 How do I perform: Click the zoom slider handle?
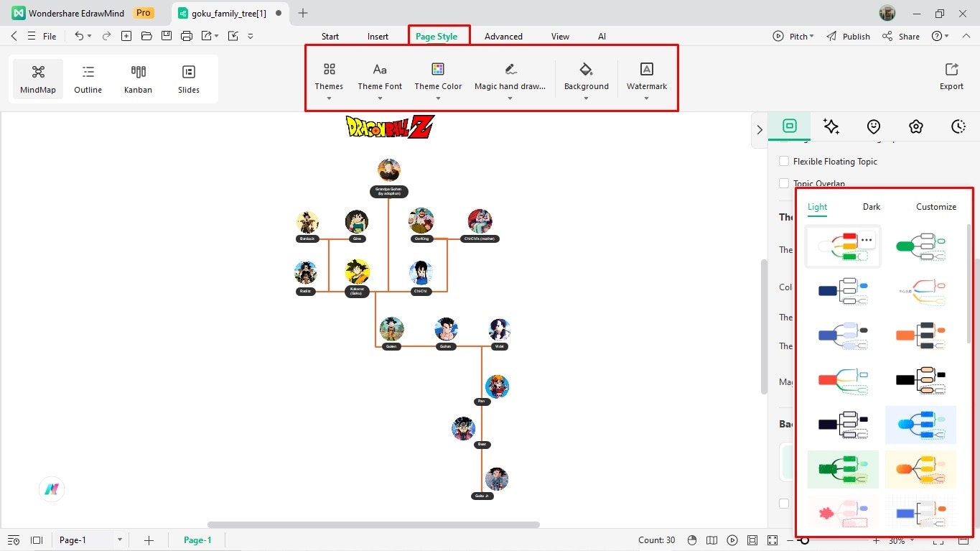(x=805, y=540)
